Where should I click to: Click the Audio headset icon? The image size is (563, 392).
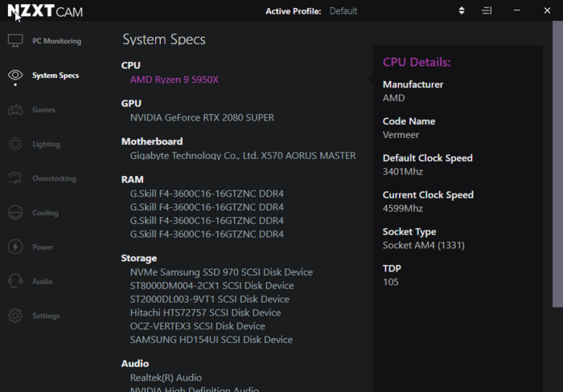pyautogui.click(x=15, y=281)
